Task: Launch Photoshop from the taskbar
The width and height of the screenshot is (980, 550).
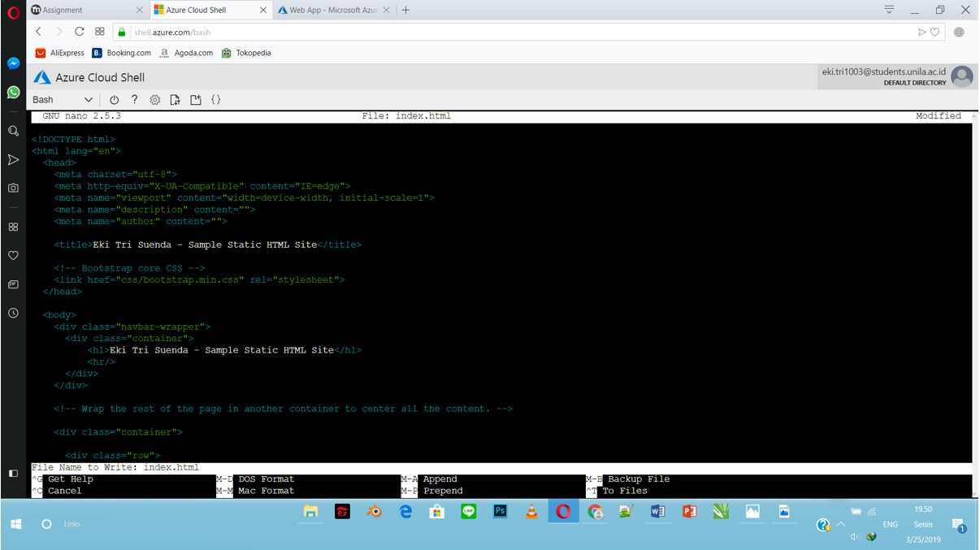Action: 499,512
